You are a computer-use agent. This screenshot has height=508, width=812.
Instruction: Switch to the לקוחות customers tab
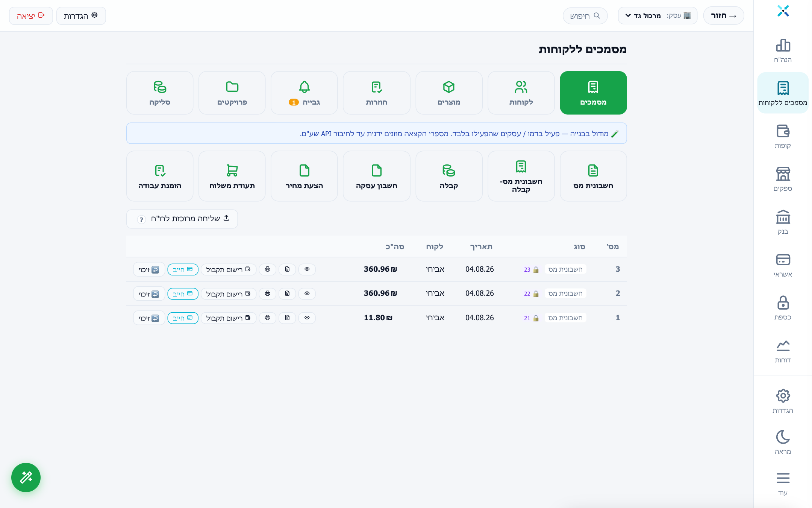[x=521, y=93]
